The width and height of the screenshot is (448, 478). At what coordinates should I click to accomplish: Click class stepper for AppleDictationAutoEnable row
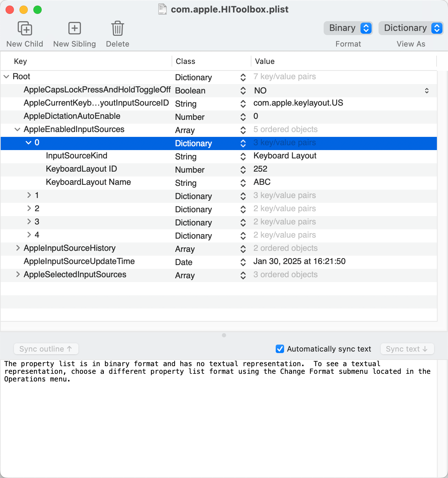click(x=243, y=117)
